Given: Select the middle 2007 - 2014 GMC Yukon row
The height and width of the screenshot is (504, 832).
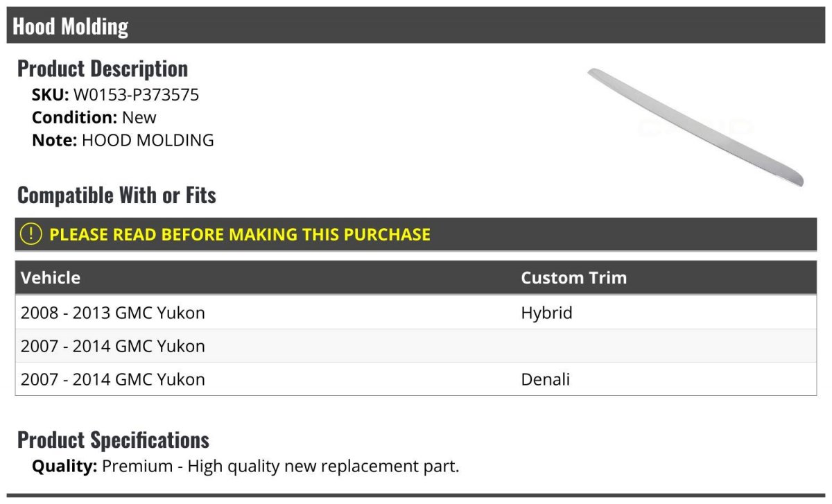Looking at the screenshot, I should pyautogui.click(x=113, y=346).
